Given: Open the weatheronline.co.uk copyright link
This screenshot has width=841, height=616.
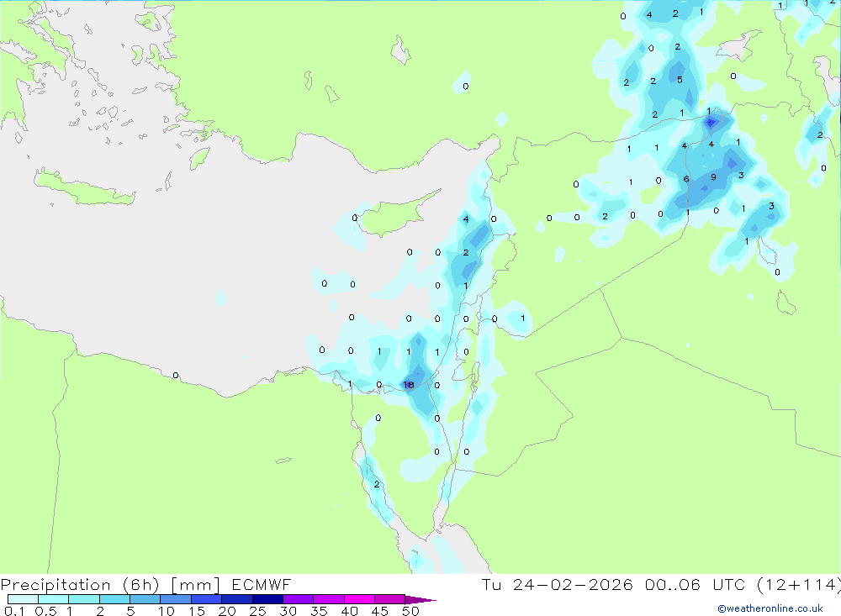Looking at the screenshot, I should [770, 608].
